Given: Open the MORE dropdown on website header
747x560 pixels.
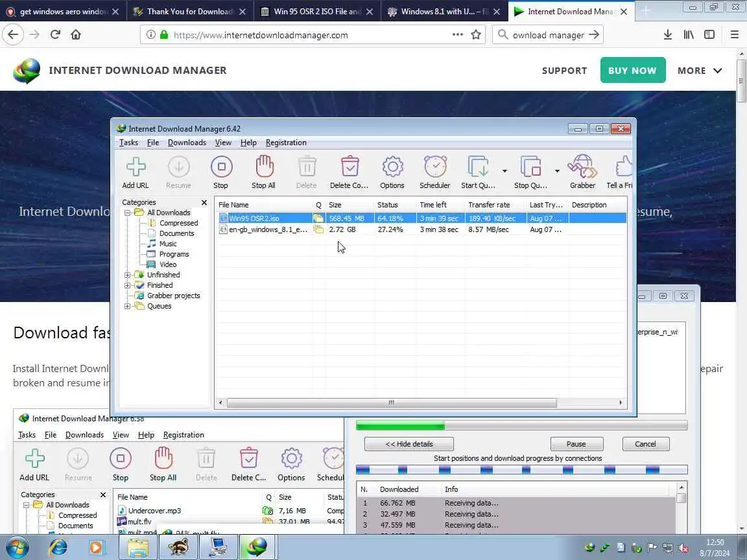Looking at the screenshot, I should click(x=700, y=71).
